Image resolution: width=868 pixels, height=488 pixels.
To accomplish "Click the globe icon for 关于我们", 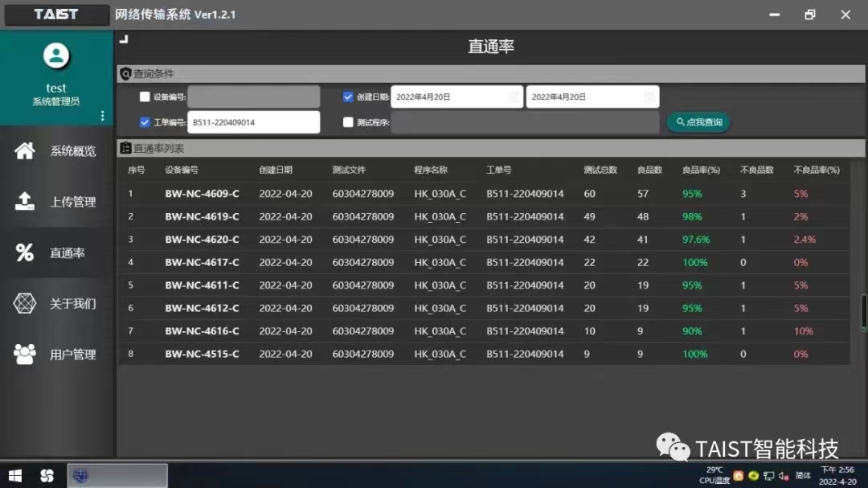I will [24, 303].
